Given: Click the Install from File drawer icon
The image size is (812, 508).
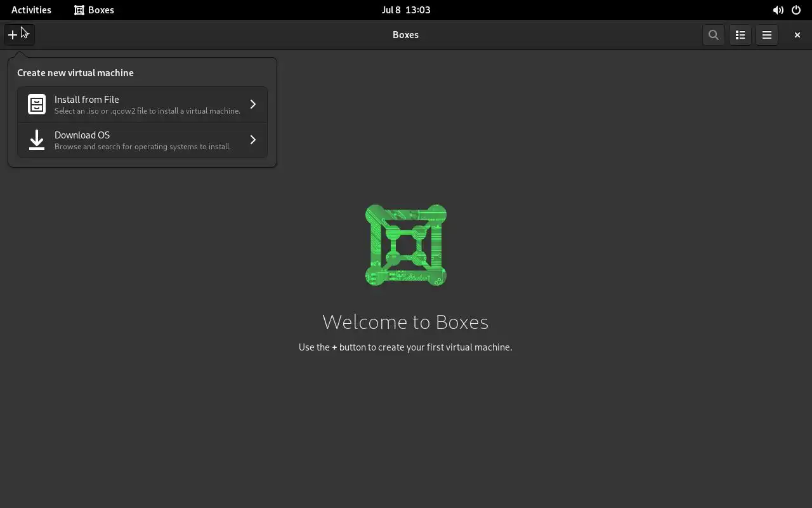Looking at the screenshot, I should tap(37, 104).
